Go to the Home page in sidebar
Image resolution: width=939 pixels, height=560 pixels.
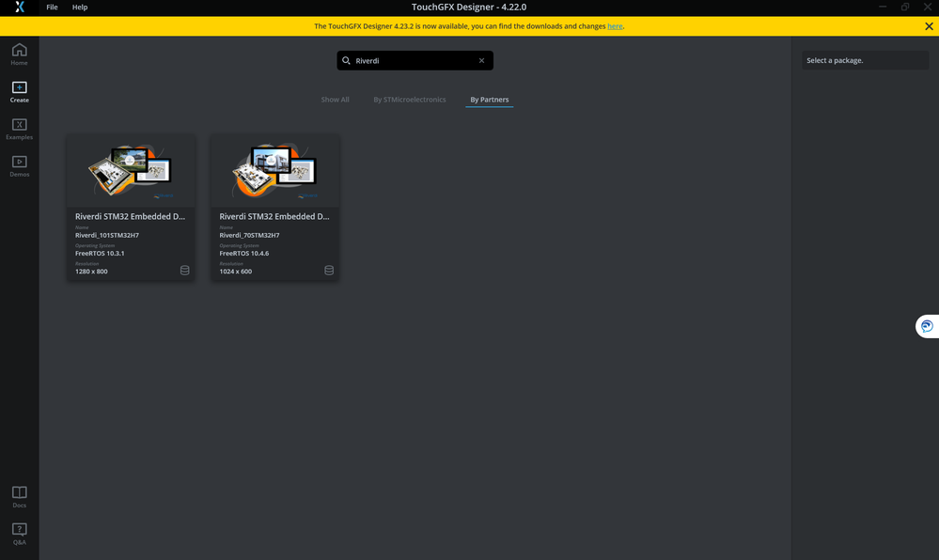click(x=19, y=54)
